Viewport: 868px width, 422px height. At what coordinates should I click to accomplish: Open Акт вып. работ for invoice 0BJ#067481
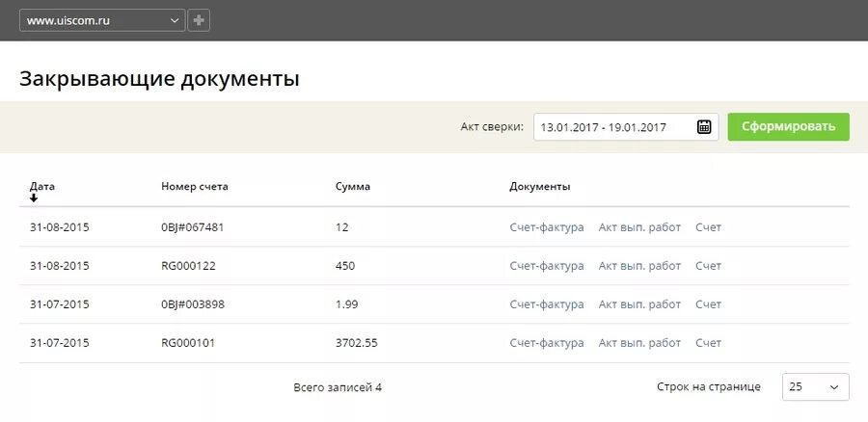click(639, 227)
